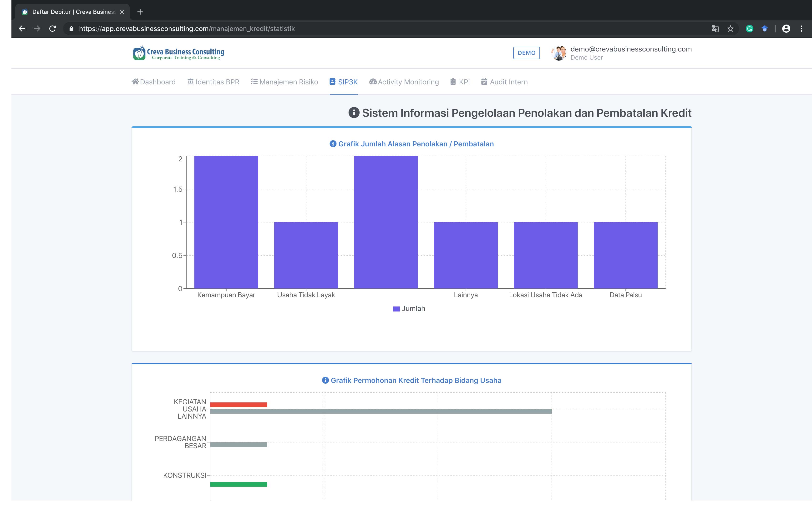Click the PERDAGANGAN BESAR axis label
This screenshot has height=514, width=812.
click(180, 442)
